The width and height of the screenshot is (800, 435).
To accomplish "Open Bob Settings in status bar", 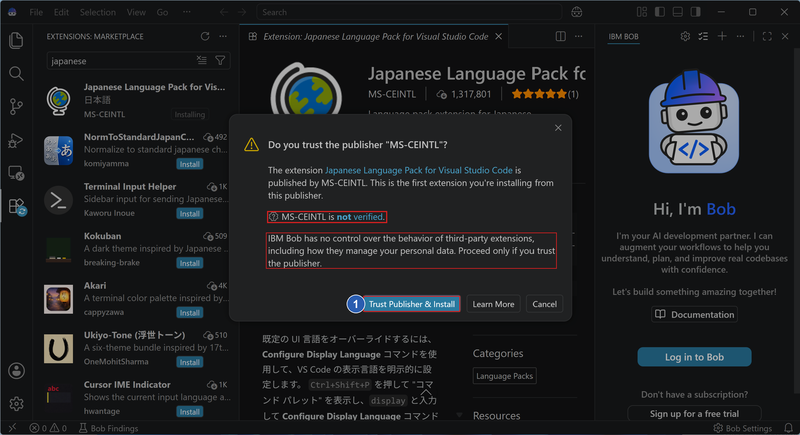I will coord(742,428).
